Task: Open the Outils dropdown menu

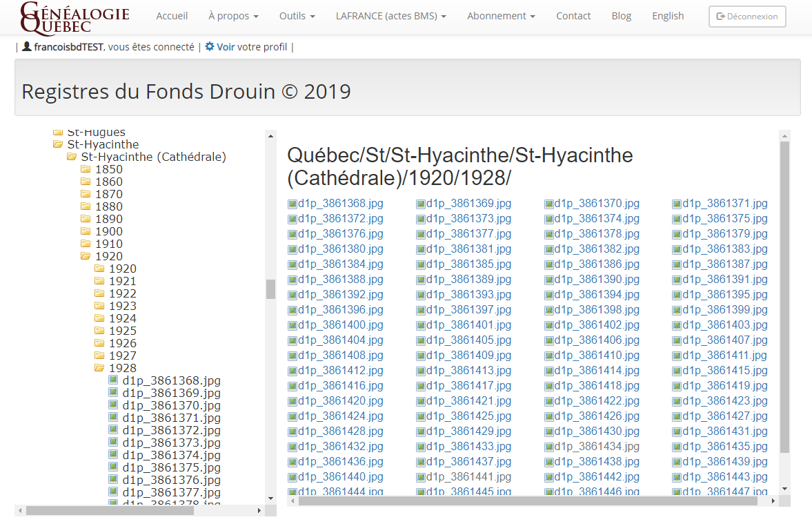Action: click(x=297, y=16)
